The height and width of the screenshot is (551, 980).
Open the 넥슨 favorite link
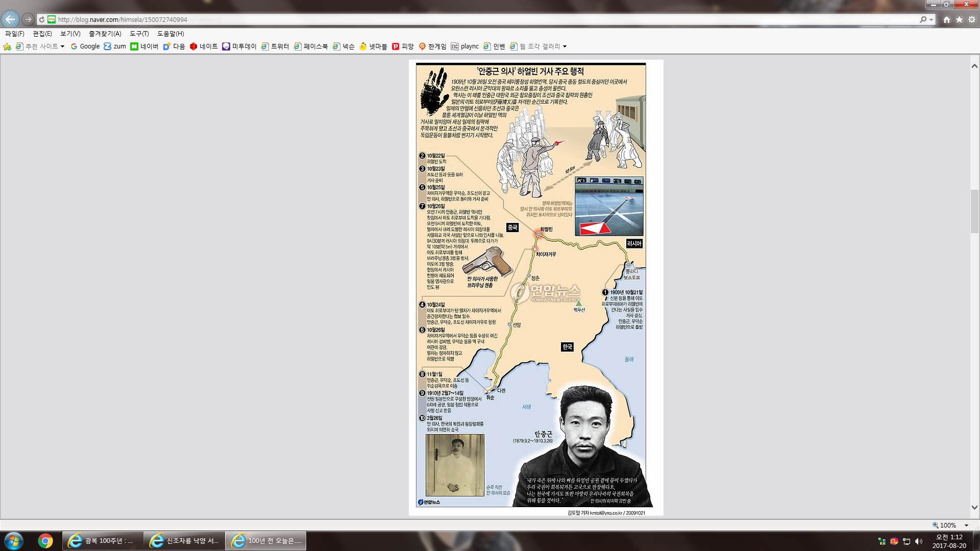pyautogui.click(x=344, y=46)
